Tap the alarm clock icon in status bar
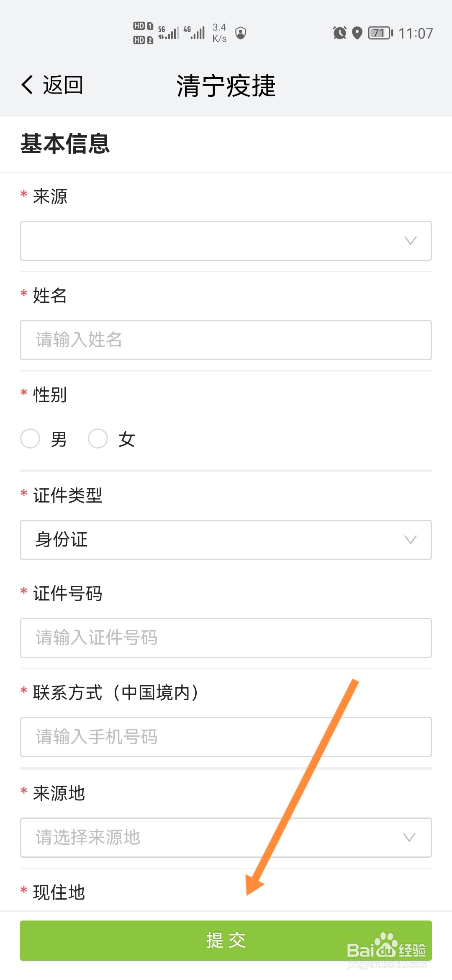The image size is (452, 980). pos(339,33)
